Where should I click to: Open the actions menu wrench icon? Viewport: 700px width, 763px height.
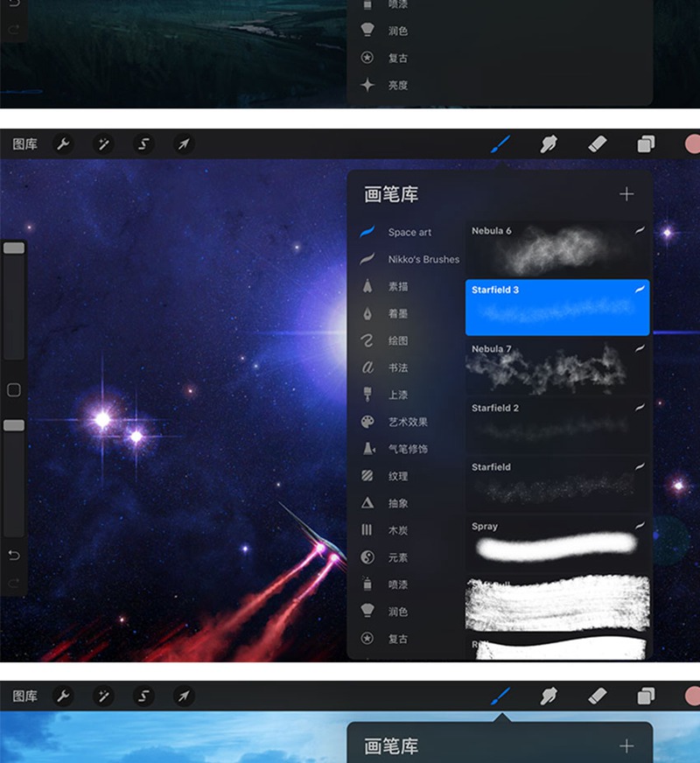(63, 144)
